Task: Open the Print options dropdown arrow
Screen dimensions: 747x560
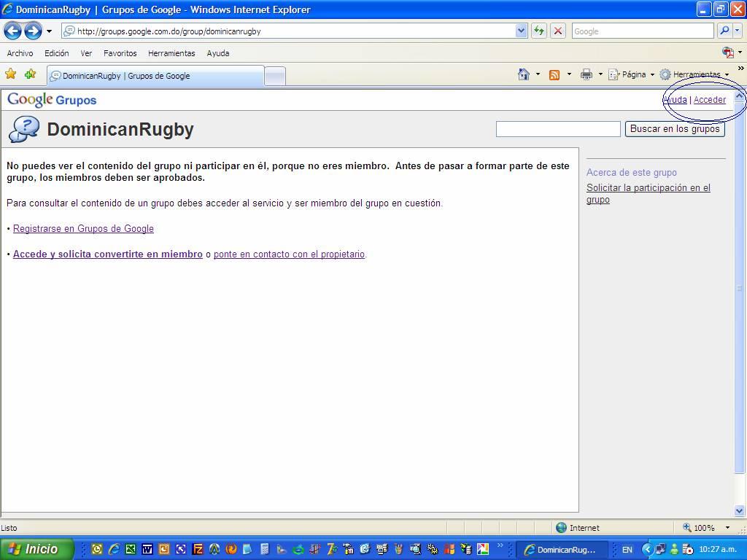Action: click(x=600, y=74)
